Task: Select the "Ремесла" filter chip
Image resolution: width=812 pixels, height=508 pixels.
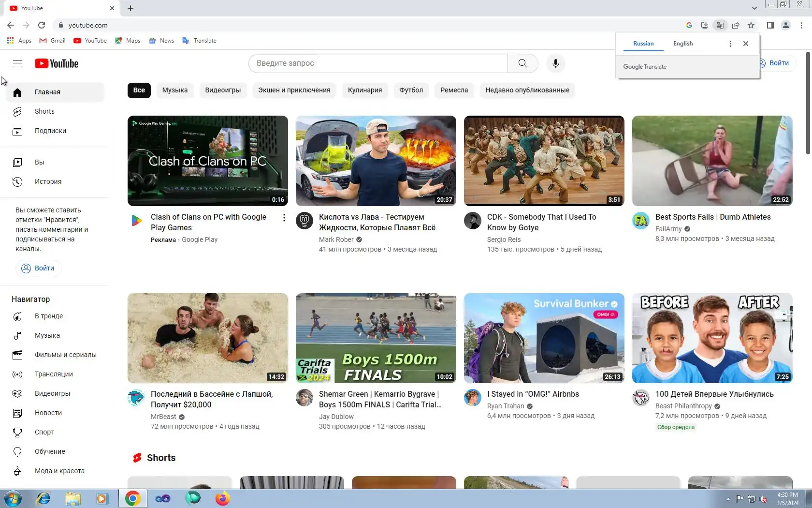Action: (454, 90)
